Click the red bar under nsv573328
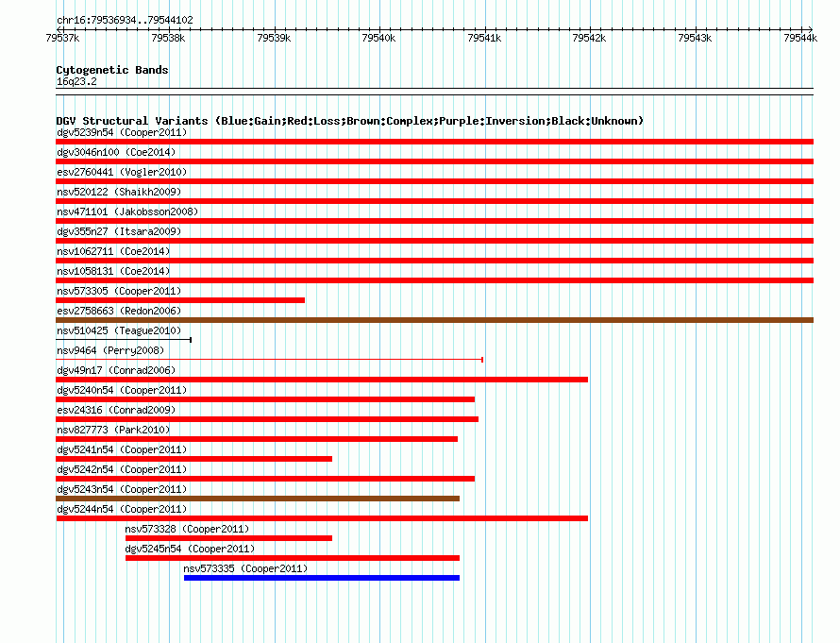Screen dimensions: 840x643 228,538
